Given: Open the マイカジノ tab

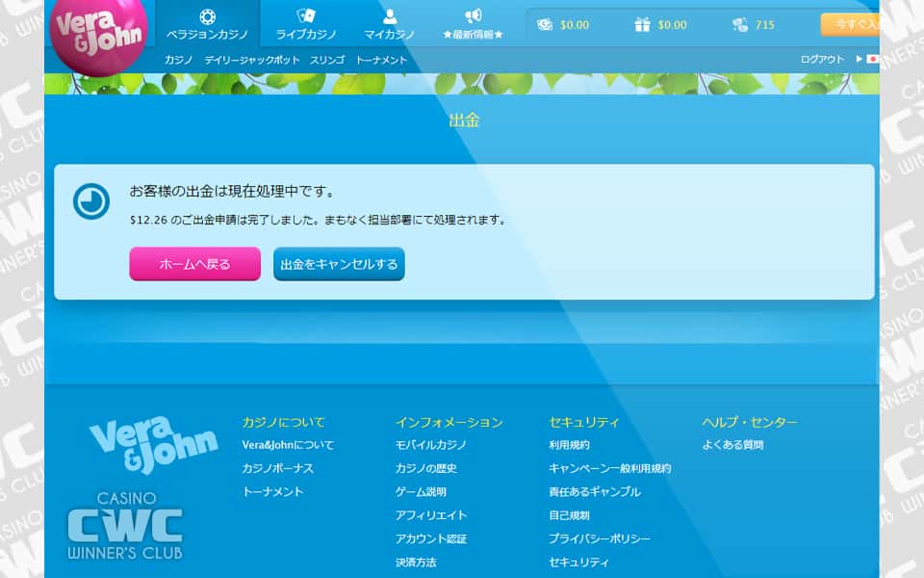Looking at the screenshot, I should coord(390,25).
